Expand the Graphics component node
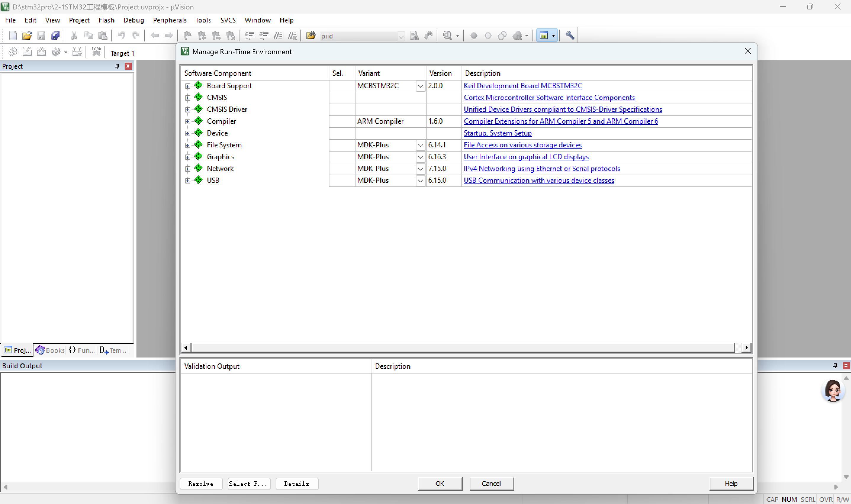Viewport: 851px width, 504px height. point(188,157)
